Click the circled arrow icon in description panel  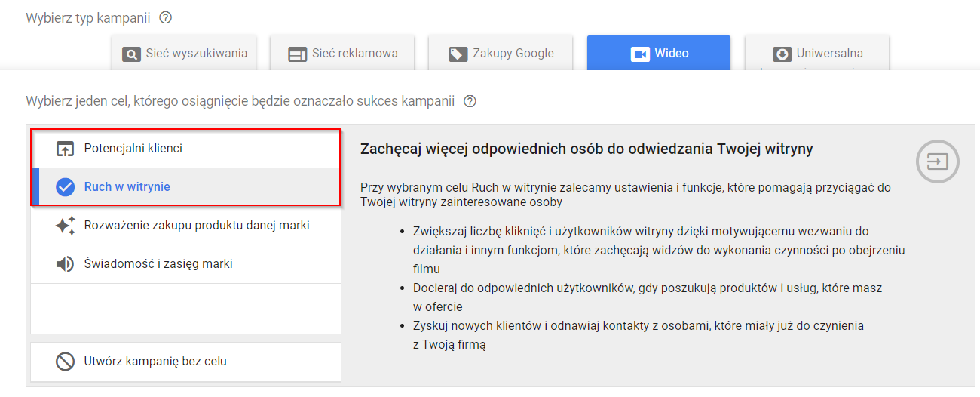coord(937,161)
